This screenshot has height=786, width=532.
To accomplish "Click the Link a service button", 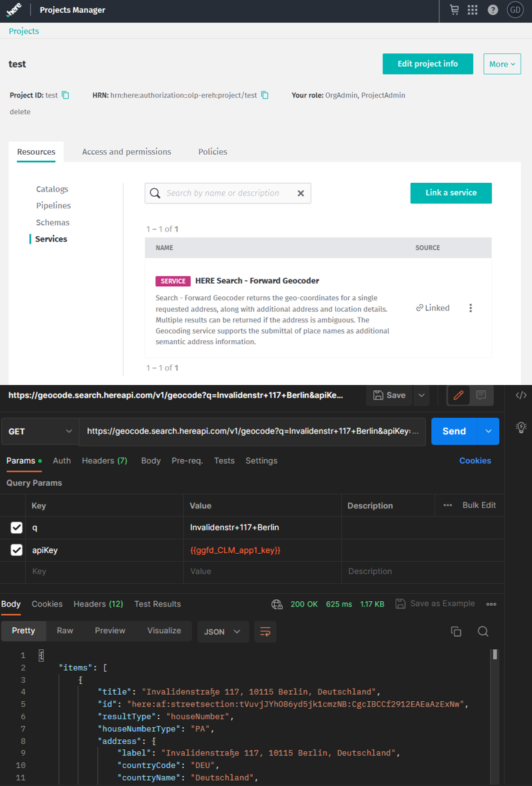I will pyautogui.click(x=451, y=193).
